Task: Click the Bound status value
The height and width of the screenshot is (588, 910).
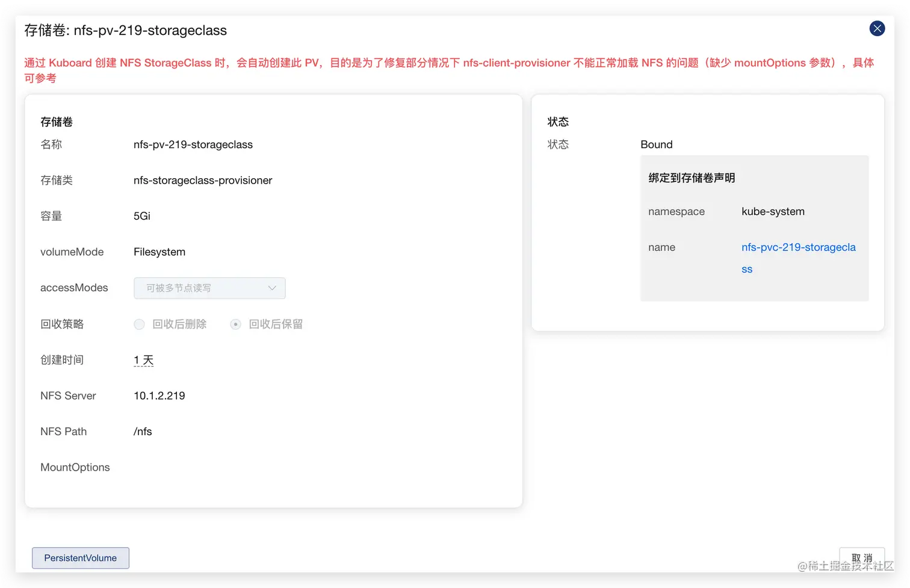Action: pos(657,144)
